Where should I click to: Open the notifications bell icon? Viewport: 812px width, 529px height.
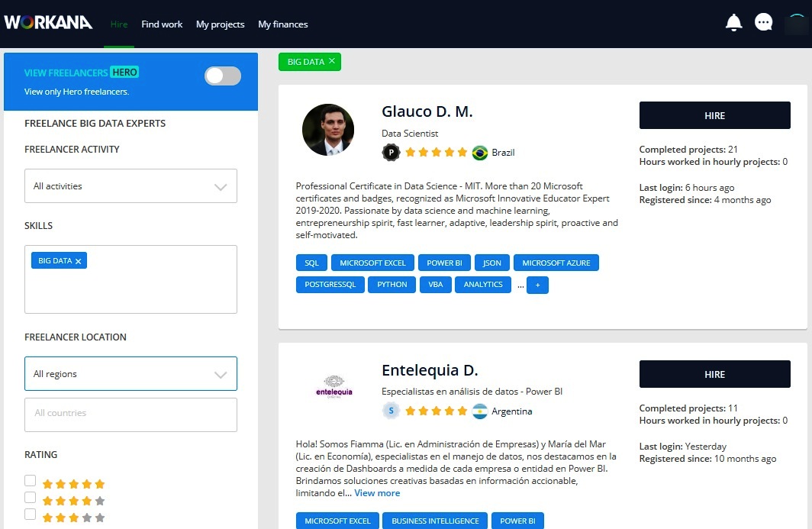(x=733, y=23)
